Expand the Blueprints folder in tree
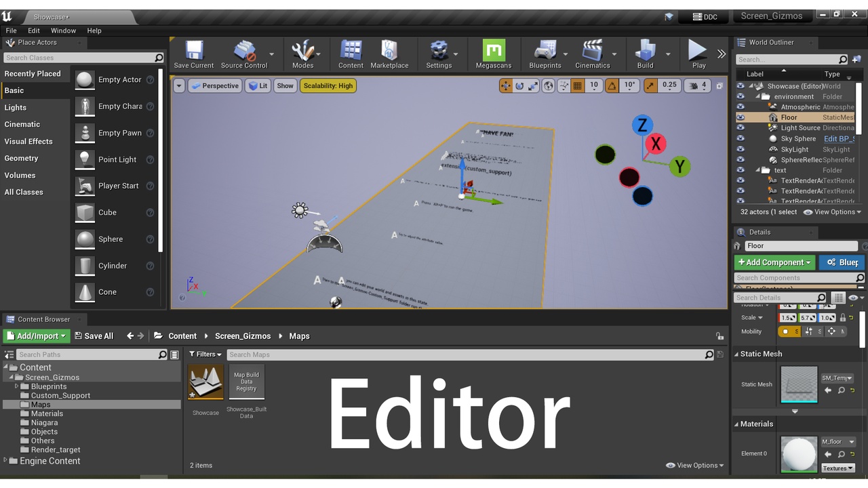This screenshot has width=868, height=488. click(x=17, y=386)
